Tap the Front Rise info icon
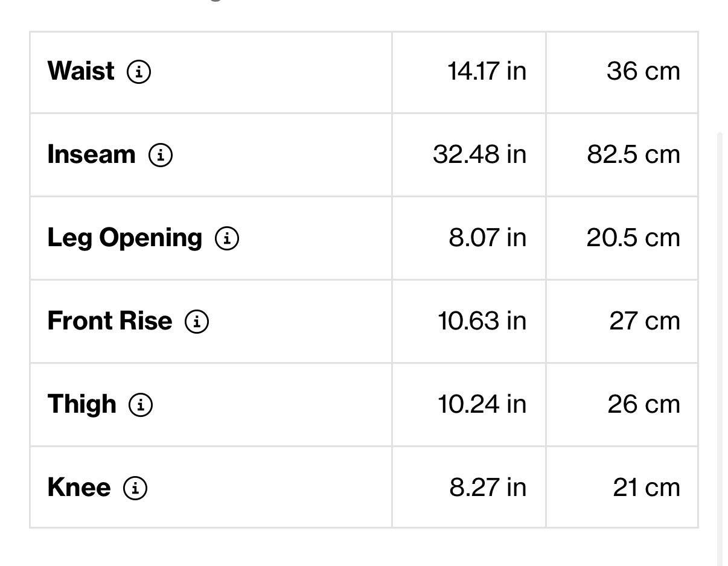The width and height of the screenshot is (728, 566). pyautogui.click(x=197, y=322)
